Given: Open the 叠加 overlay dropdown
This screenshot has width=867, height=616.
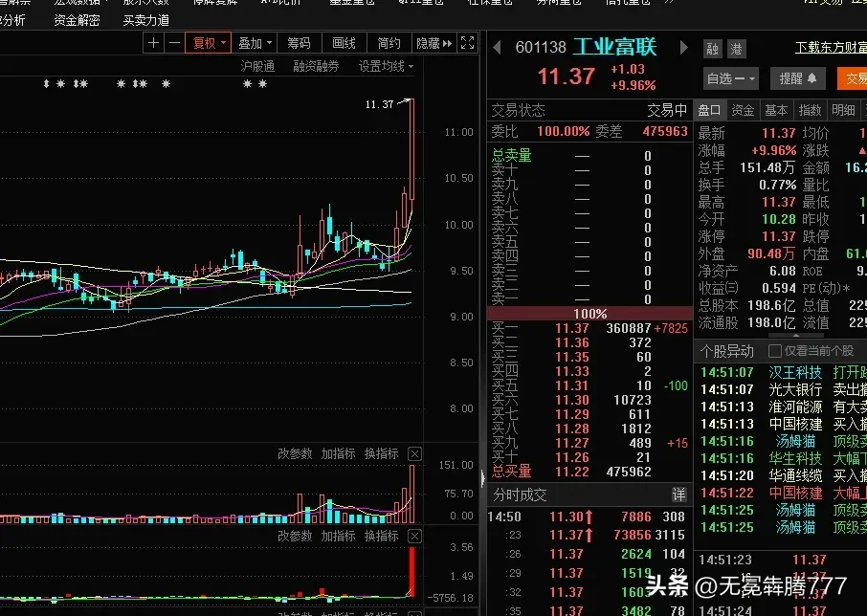Looking at the screenshot, I should [x=255, y=43].
